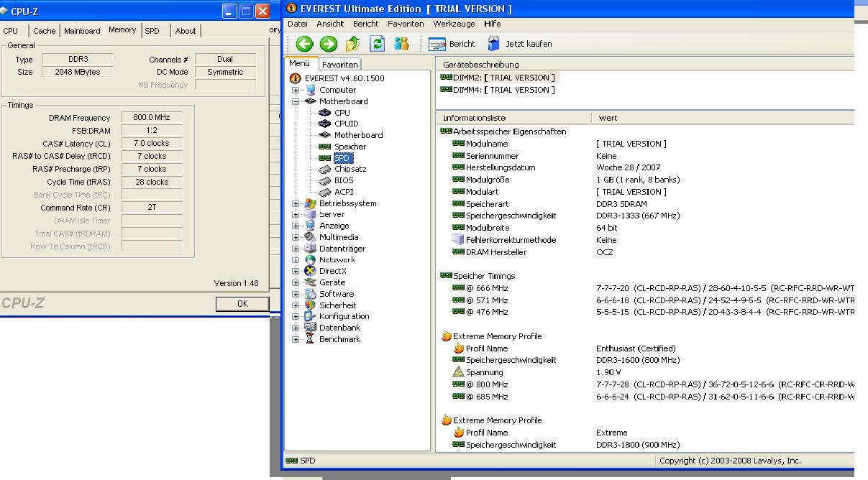Expand the DirectX tree node
The width and height of the screenshot is (868, 480).
(296, 271)
